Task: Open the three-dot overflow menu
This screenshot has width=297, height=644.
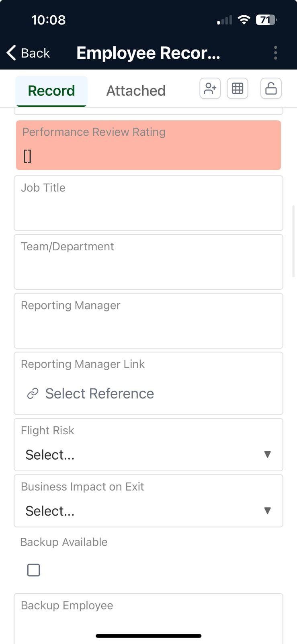Action: point(275,53)
